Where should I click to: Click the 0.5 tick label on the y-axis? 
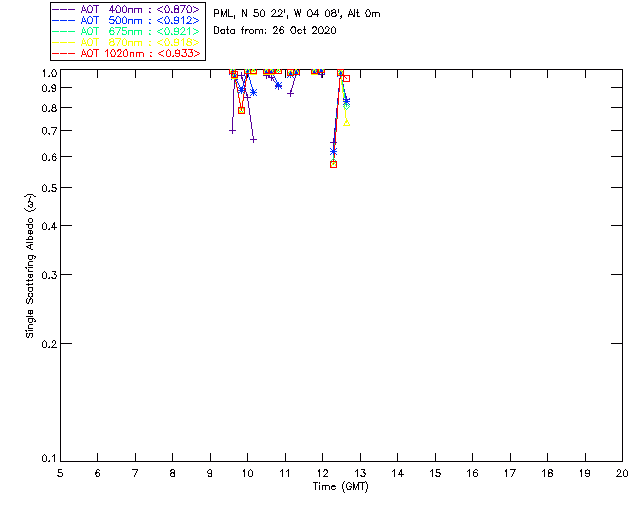(x=47, y=188)
